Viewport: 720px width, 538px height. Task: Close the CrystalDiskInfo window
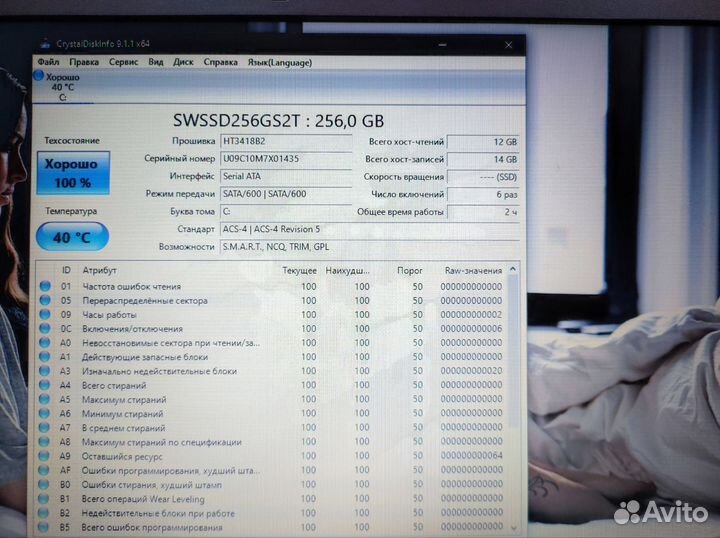pos(508,45)
